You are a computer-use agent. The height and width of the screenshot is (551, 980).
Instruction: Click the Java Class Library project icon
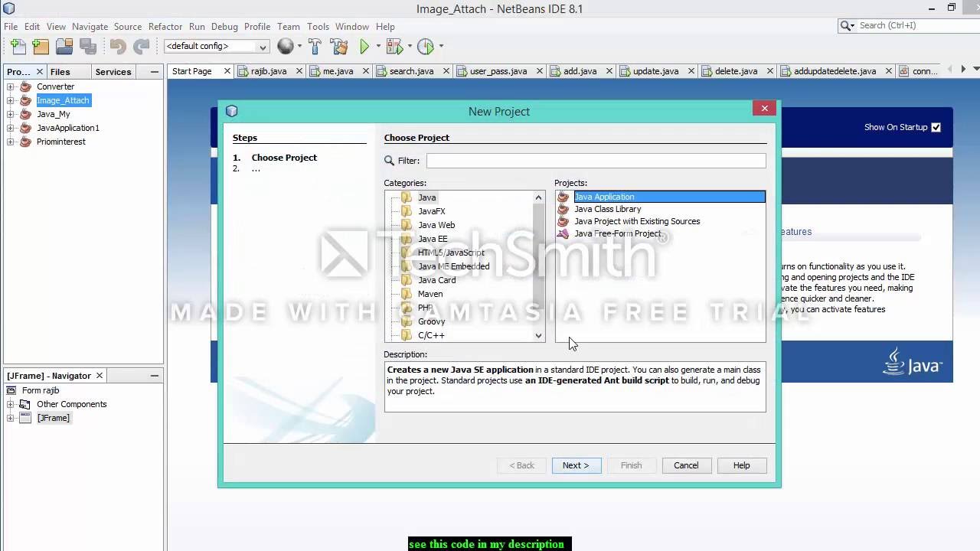tap(563, 209)
